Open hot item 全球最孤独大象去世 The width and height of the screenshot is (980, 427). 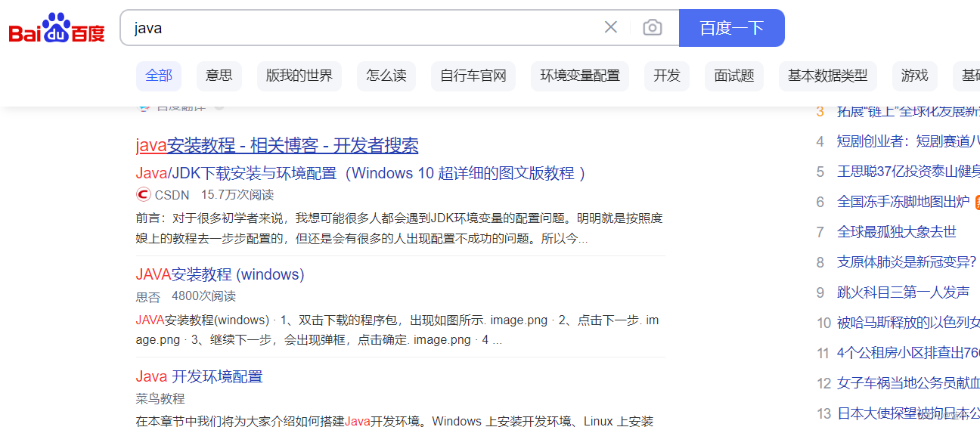pyautogui.click(x=897, y=232)
